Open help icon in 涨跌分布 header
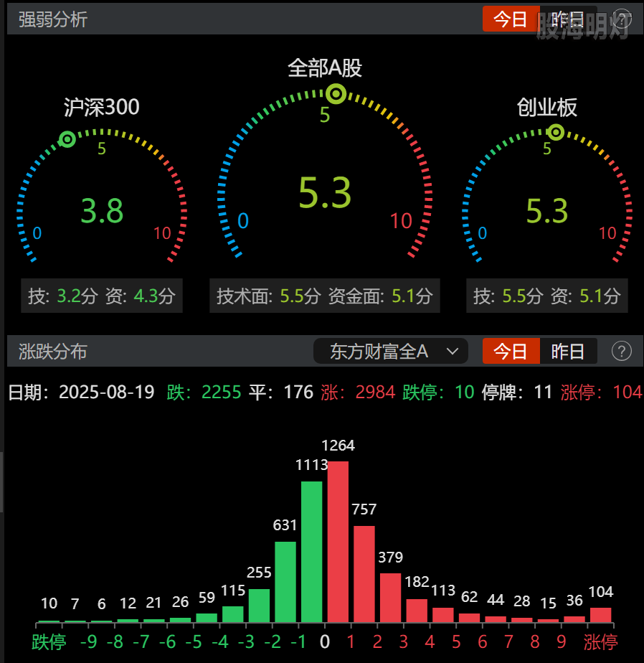 [x=621, y=351]
